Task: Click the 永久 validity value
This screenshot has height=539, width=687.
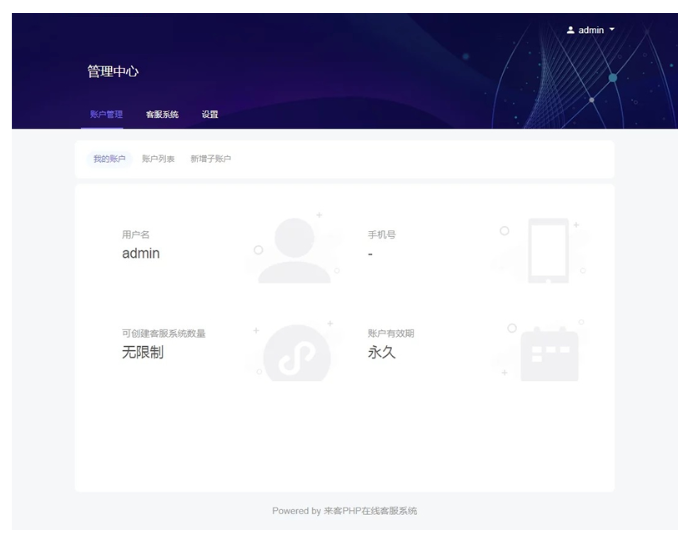Action: coord(382,352)
